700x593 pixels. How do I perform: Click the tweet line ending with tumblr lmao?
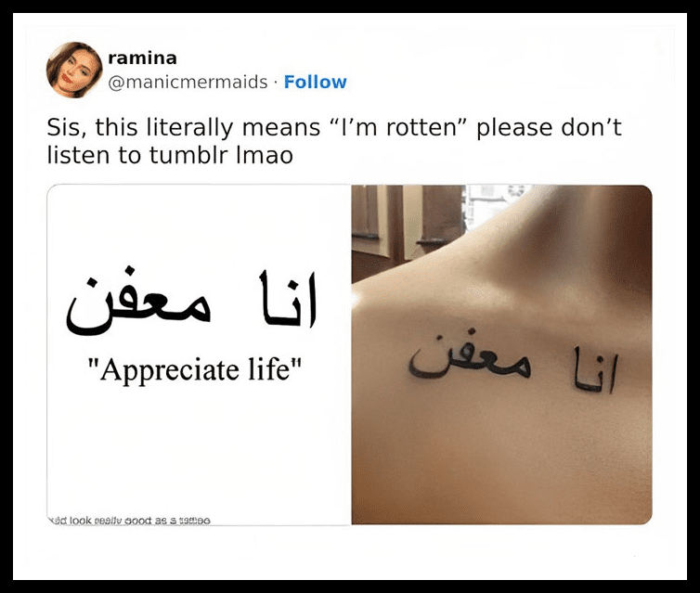[170, 155]
